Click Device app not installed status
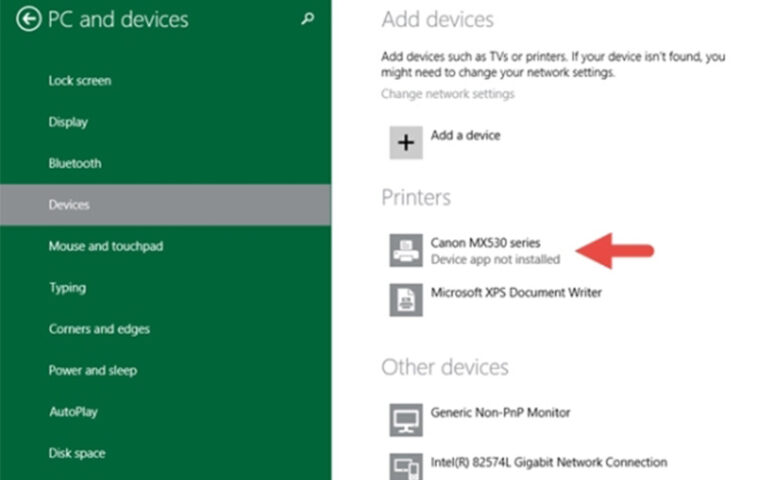Viewport: 768px width, 480px height. click(x=495, y=260)
